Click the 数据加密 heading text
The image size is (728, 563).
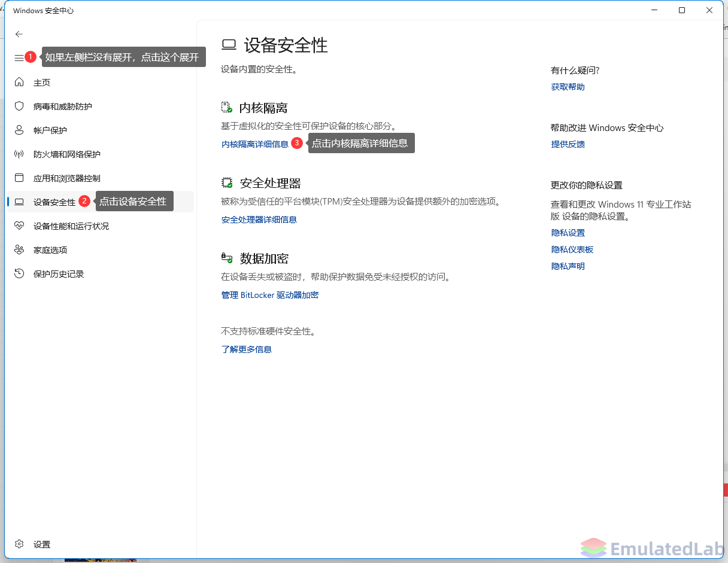264,258
